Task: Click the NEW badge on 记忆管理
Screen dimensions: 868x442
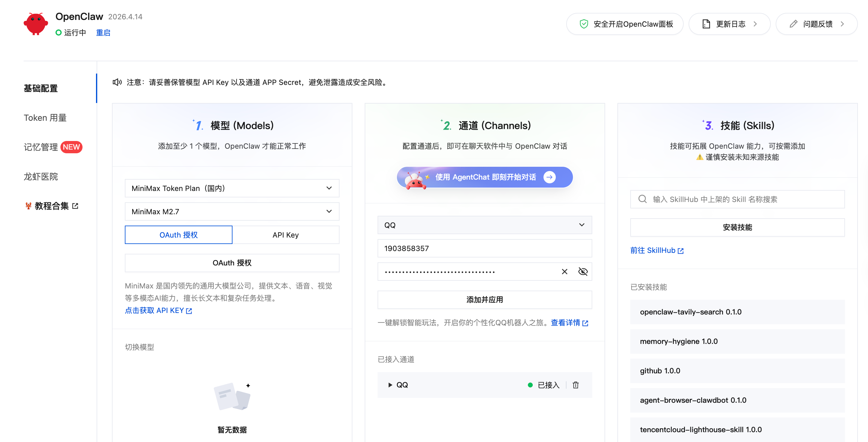Action: 71,147
